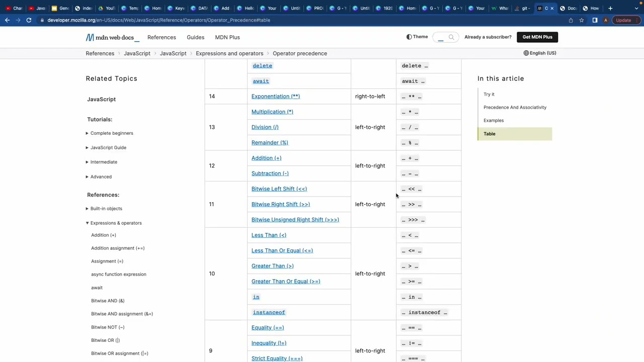Click the Get MDN Plus button
Viewport: 644px width, 362px height.
point(537,37)
